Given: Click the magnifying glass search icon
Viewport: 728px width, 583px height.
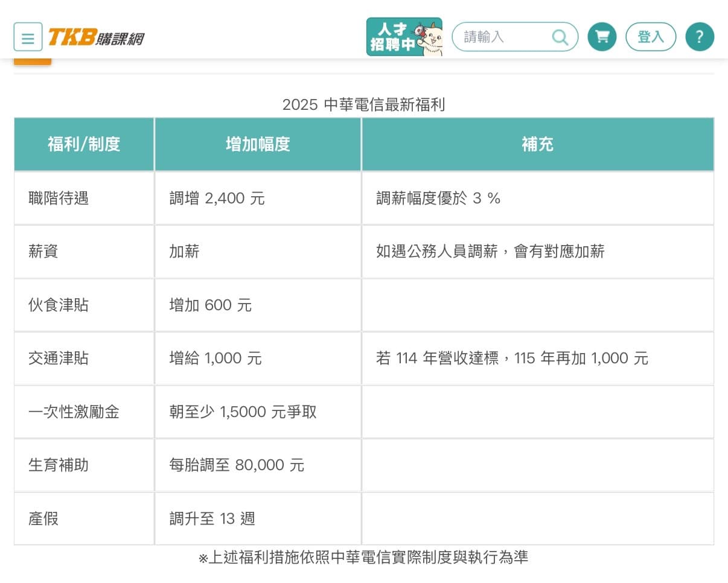Looking at the screenshot, I should click(x=560, y=37).
